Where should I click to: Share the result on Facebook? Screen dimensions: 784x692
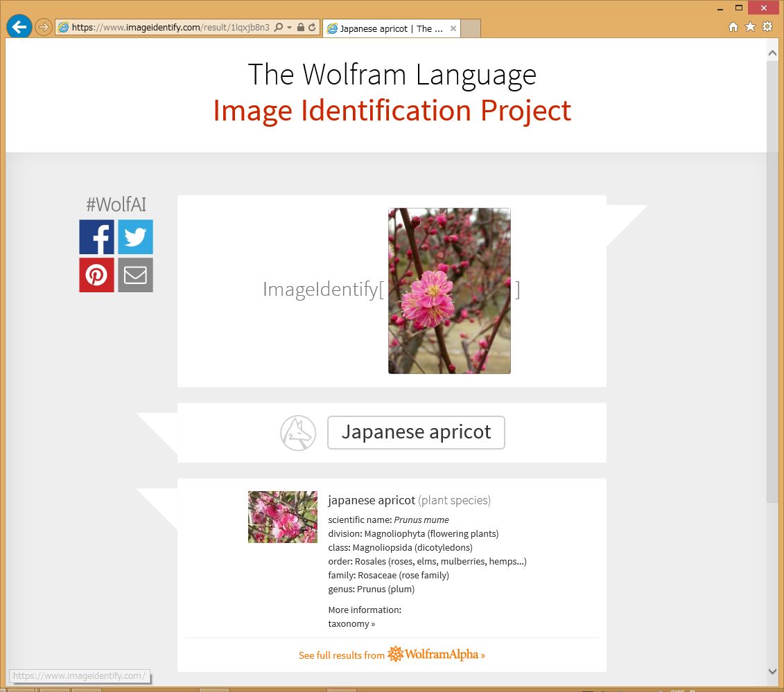point(96,237)
